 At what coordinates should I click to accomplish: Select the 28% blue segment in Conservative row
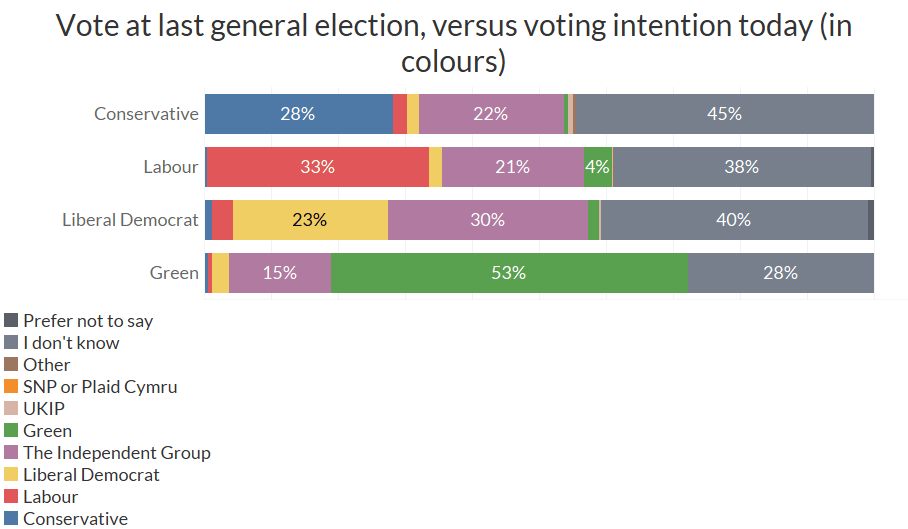(x=298, y=114)
